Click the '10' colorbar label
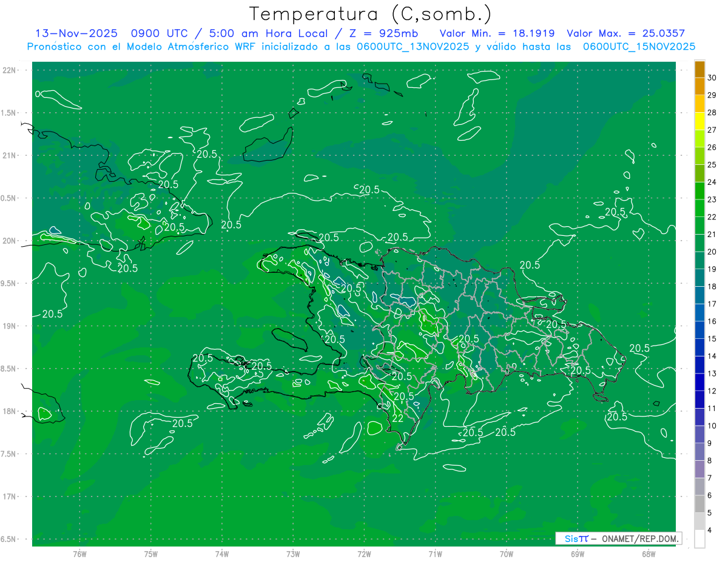 [712, 426]
